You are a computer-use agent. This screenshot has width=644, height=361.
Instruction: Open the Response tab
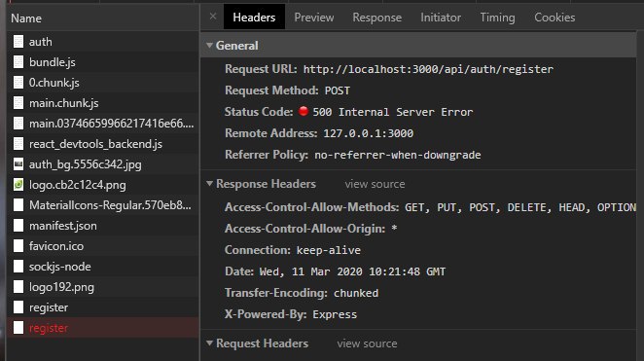[377, 18]
